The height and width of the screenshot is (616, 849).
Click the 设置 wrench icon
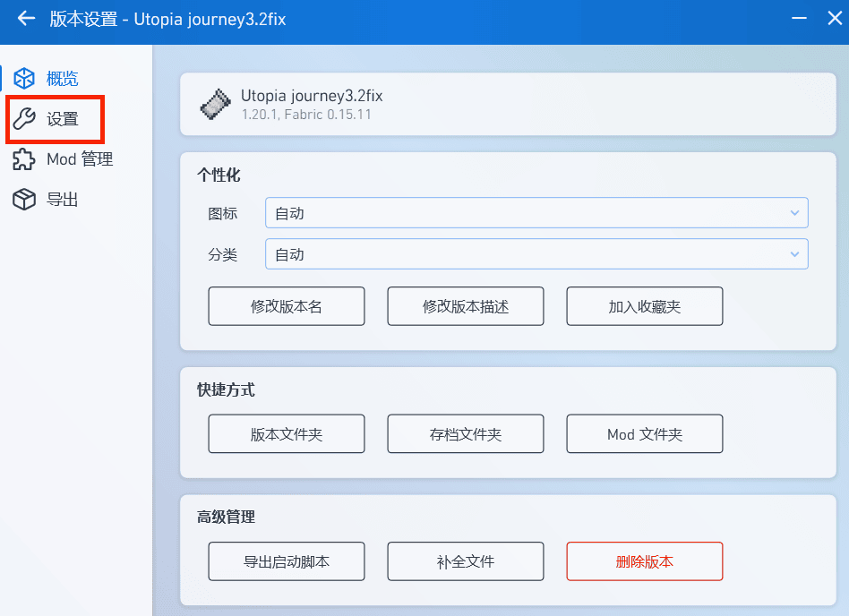pyautogui.click(x=24, y=118)
